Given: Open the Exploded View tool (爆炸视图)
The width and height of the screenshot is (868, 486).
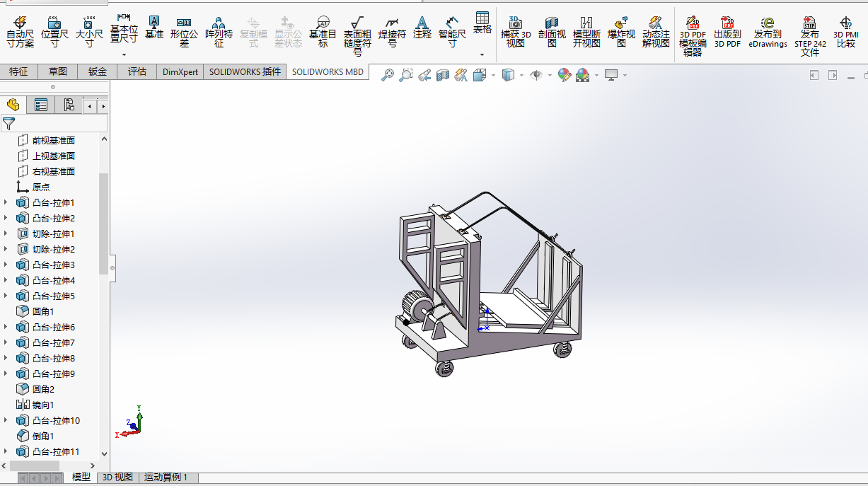Looking at the screenshot, I should (x=621, y=32).
